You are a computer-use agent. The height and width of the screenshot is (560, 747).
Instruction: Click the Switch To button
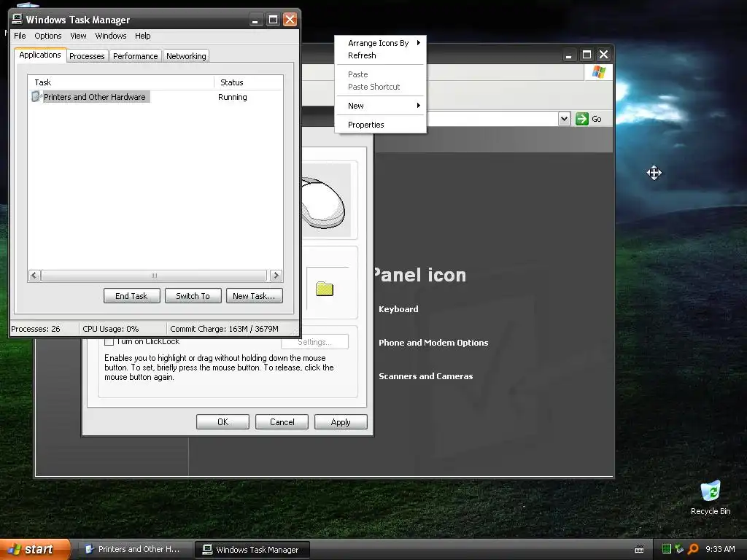[x=193, y=296]
